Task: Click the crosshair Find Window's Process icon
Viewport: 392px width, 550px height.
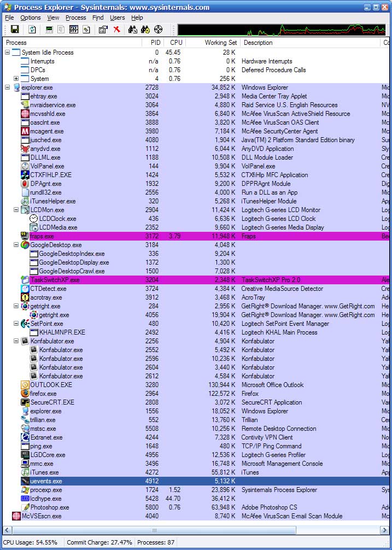Action: tap(159, 29)
